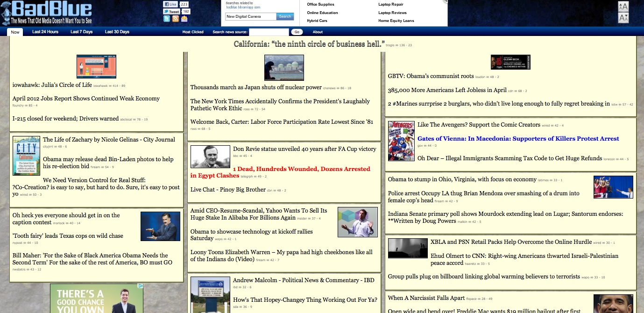Viewport: 644px width, 313px height.
Task: Open I-215 closed for weekend headline
Action: pos(66,119)
